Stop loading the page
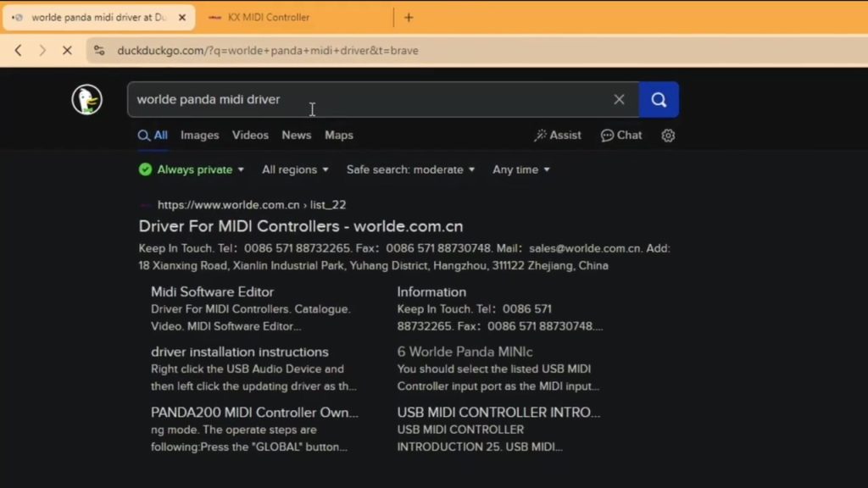This screenshot has width=868, height=488. tap(67, 50)
